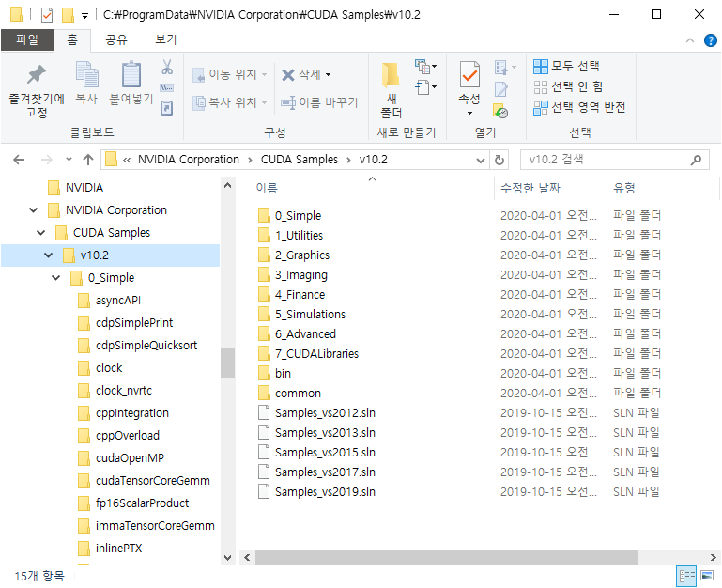Screen dimensions: 722x588
Task: Click the Paste shortcut icon
Action: coord(167,108)
